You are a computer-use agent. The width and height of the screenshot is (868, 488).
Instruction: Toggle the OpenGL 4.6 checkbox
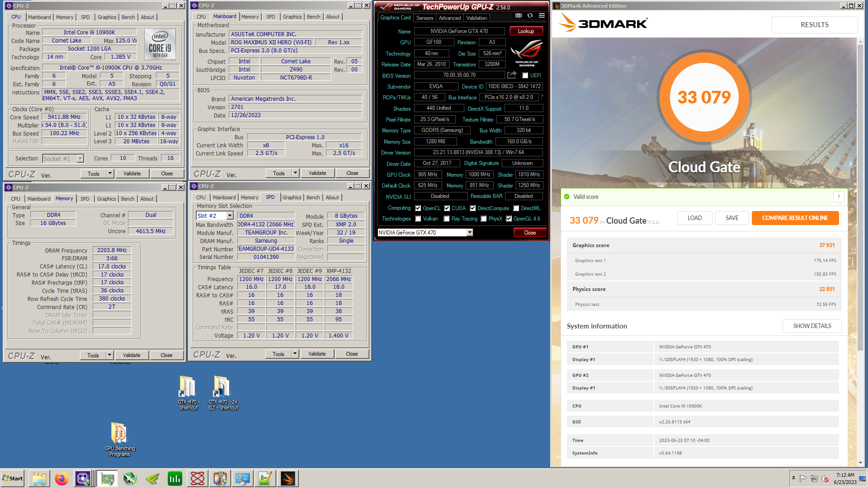pyautogui.click(x=509, y=219)
